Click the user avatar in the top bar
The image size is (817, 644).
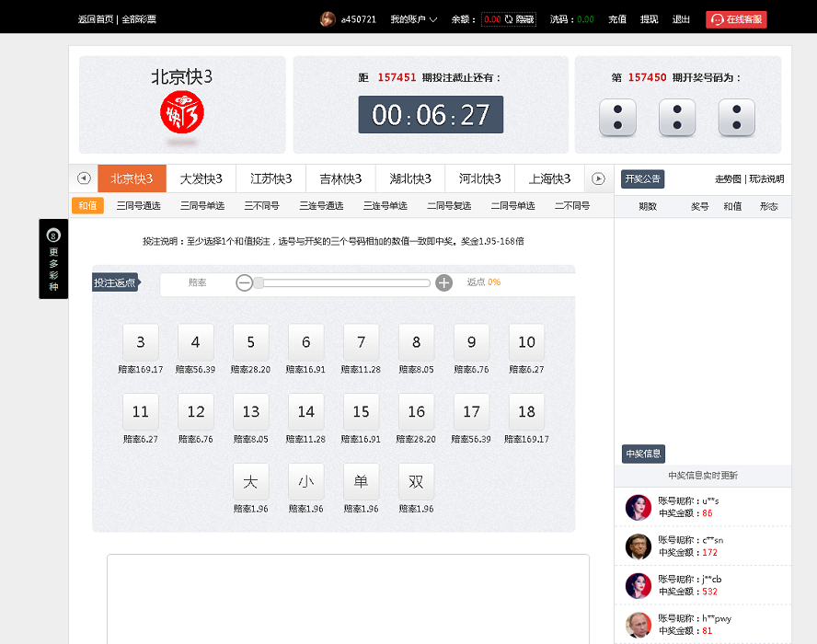coord(328,18)
